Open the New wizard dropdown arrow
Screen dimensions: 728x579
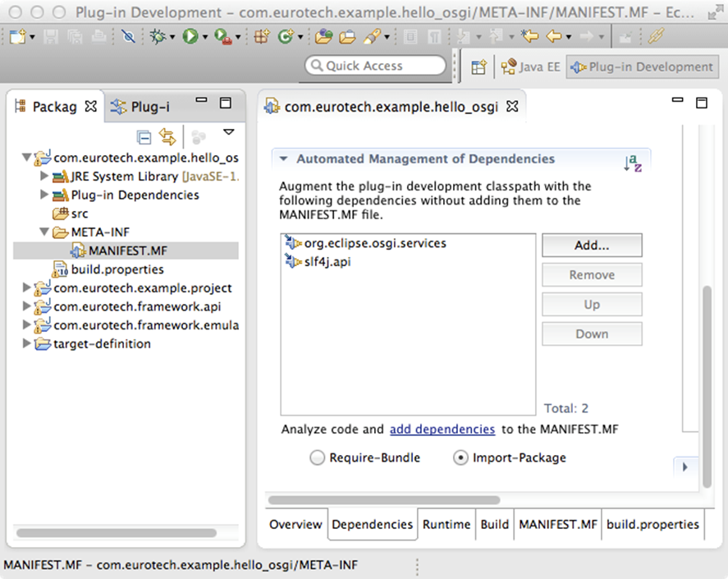32,37
